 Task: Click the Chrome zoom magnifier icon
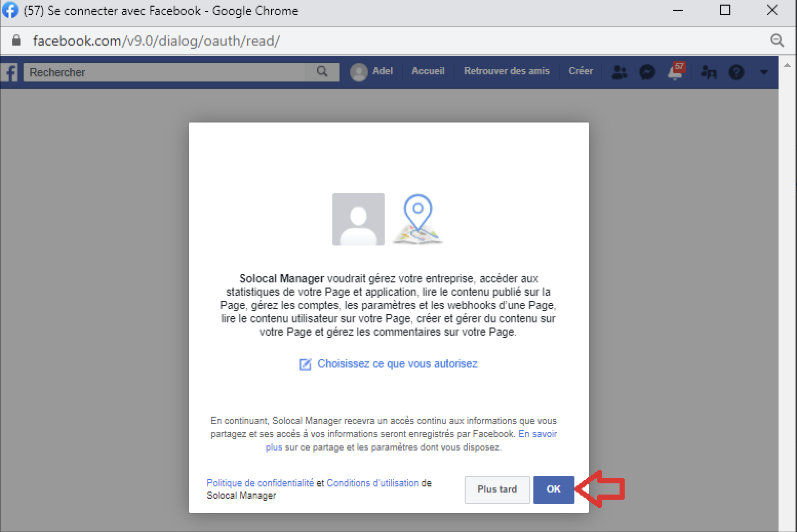click(777, 40)
